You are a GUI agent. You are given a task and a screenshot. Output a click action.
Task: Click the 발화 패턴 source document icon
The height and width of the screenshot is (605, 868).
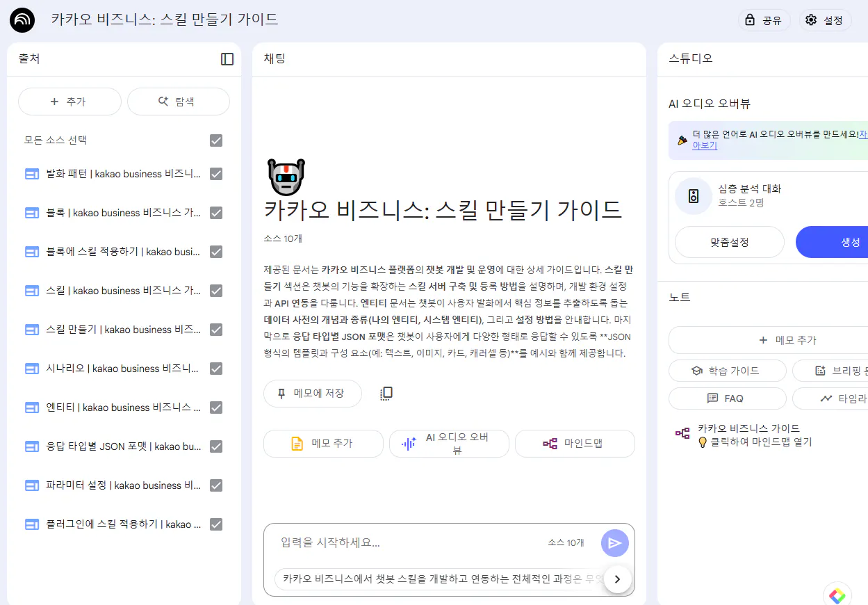click(32, 175)
